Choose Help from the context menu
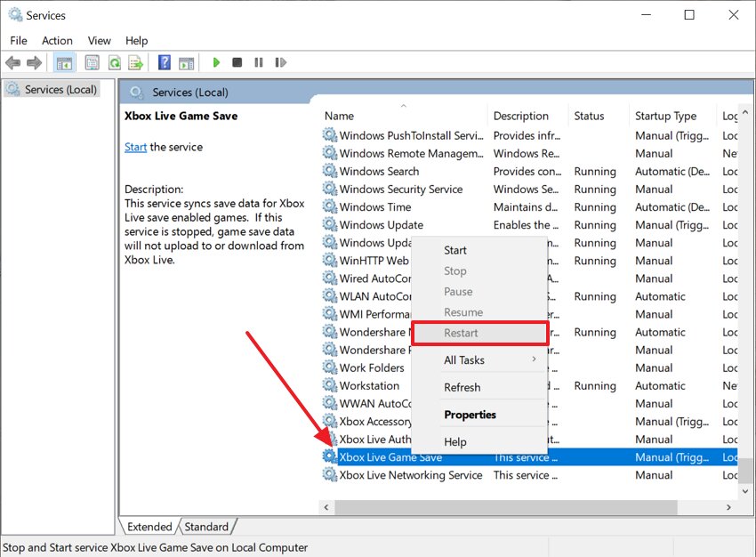 coord(479,441)
